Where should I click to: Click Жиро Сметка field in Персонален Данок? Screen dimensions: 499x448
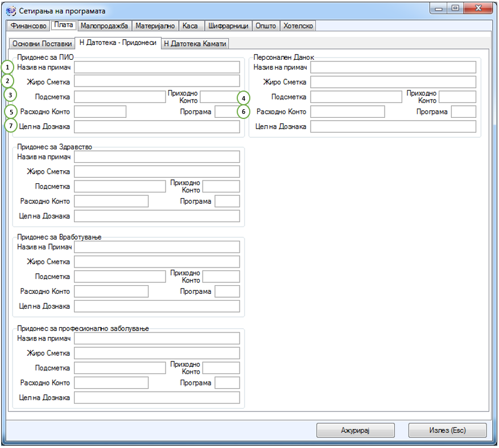tap(393, 82)
